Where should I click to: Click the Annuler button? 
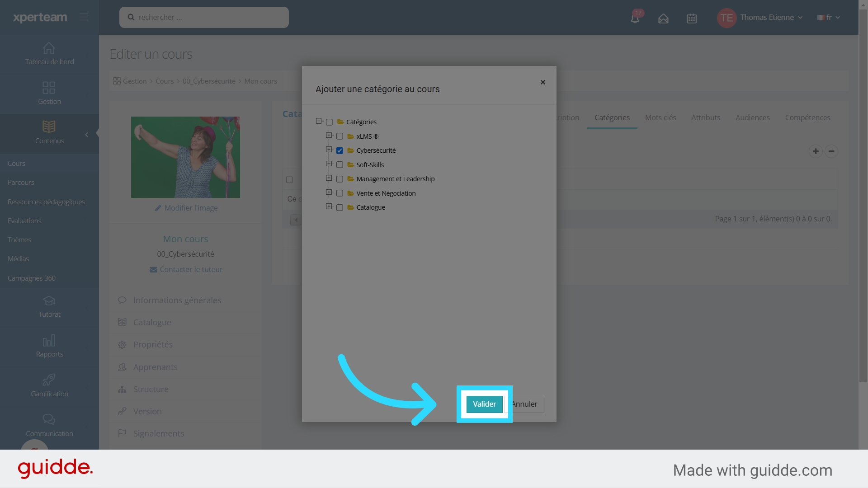(x=527, y=404)
